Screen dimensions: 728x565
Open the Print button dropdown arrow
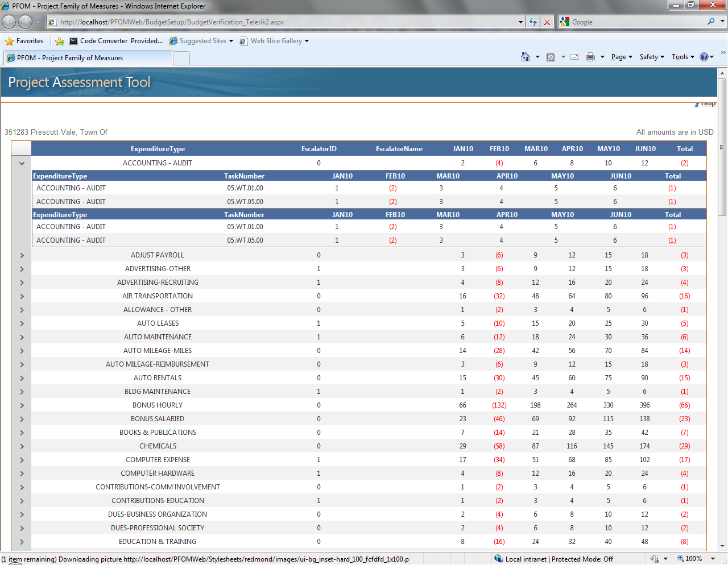coord(602,57)
